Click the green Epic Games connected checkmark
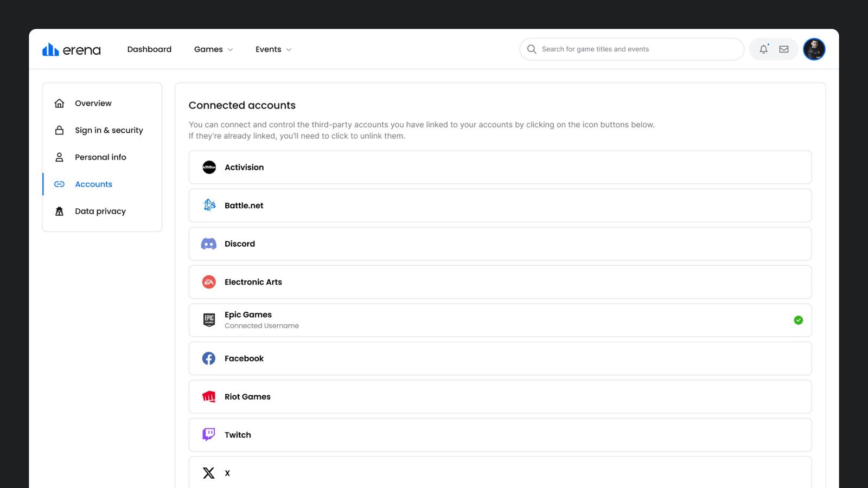This screenshot has height=488, width=868. coord(799,320)
